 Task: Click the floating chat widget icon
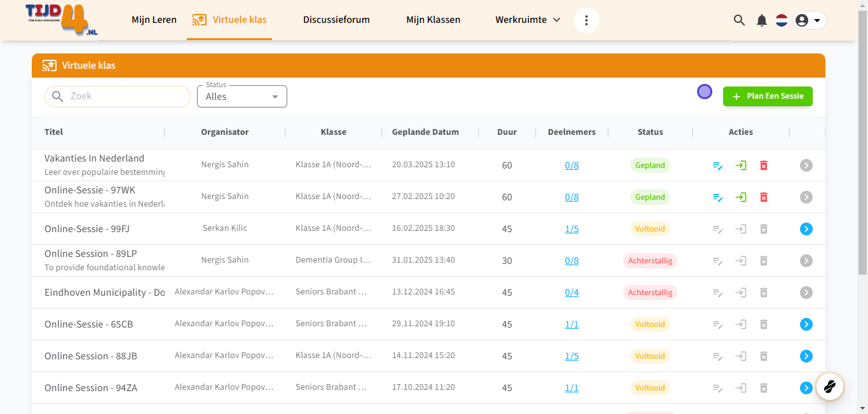tap(829, 387)
